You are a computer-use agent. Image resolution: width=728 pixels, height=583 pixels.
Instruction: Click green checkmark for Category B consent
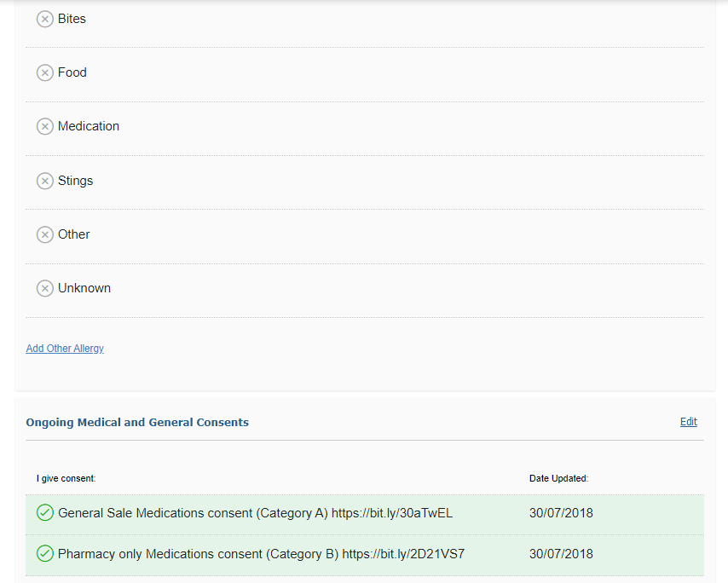tap(45, 553)
